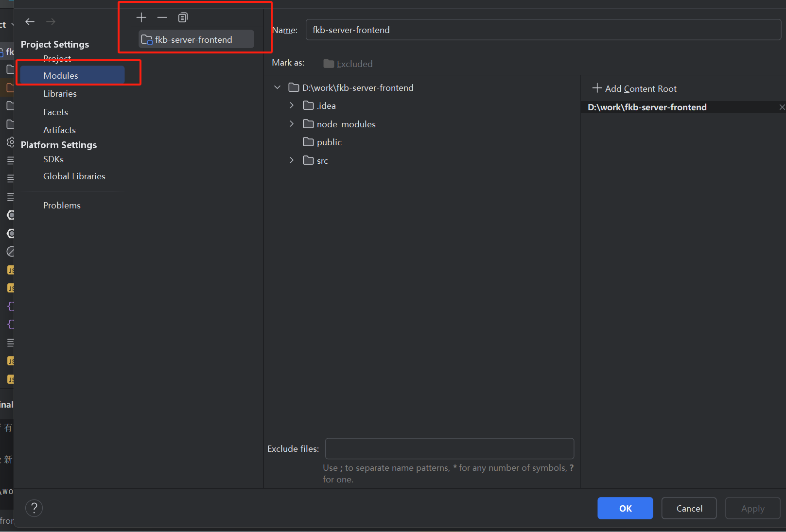Expand the node_modules folder
Screen dimensions: 786x532
[292, 124]
